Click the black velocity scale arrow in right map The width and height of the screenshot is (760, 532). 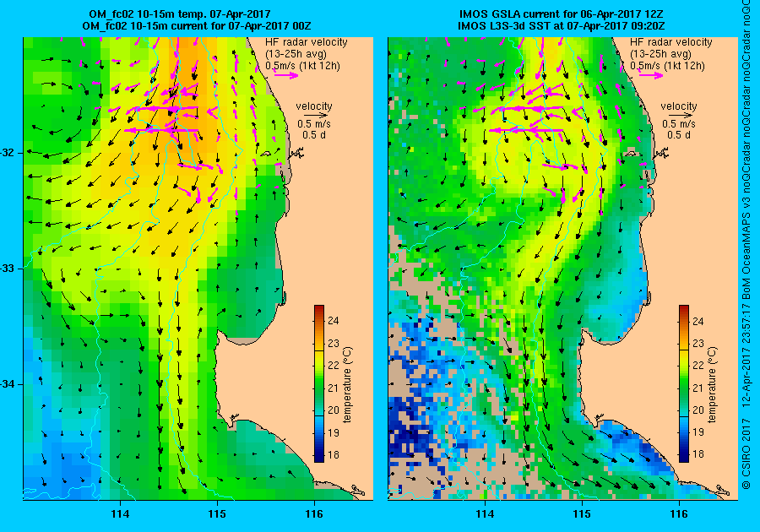681,116
